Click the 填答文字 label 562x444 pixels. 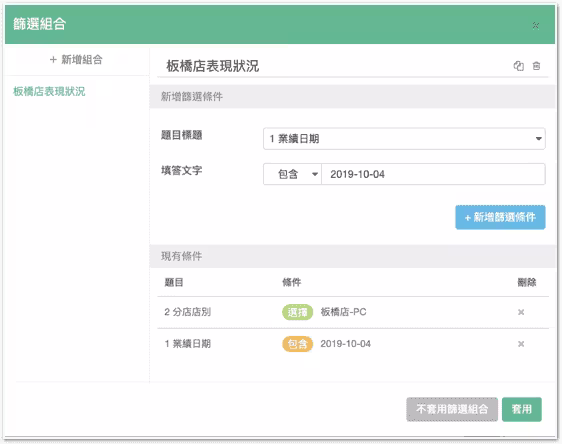click(x=181, y=170)
